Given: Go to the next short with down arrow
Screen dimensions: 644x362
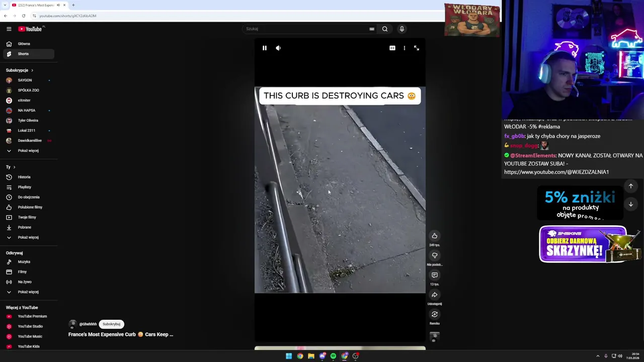Looking at the screenshot, I should click(x=631, y=204).
